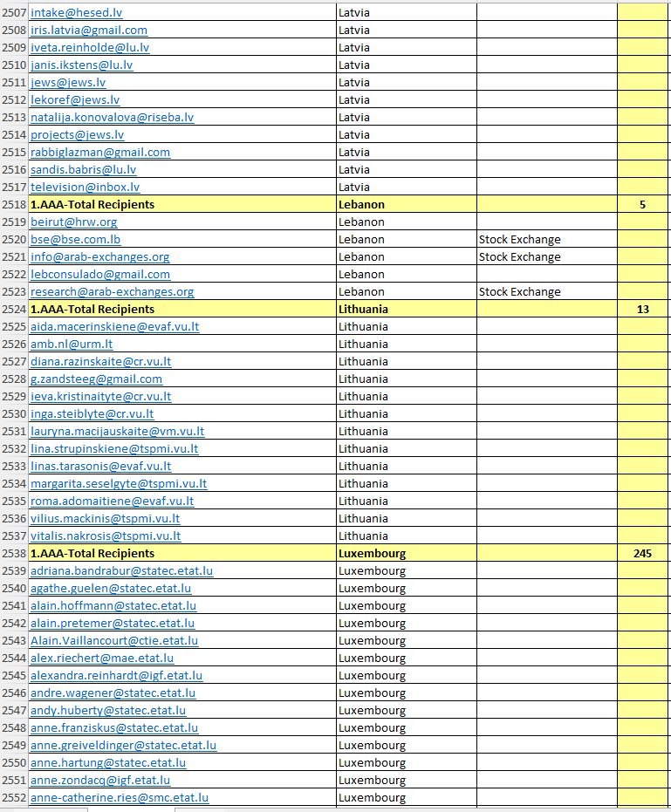The height and width of the screenshot is (812, 671).
Task: Click ieva.kristinaityte@cr.vu.lt link
Action: (x=101, y=397)
